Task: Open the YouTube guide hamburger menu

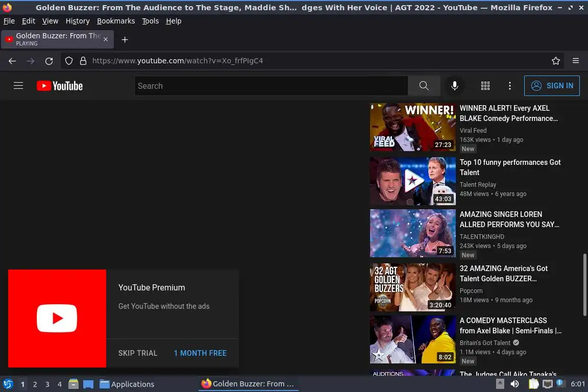Action: coord(18,86)
